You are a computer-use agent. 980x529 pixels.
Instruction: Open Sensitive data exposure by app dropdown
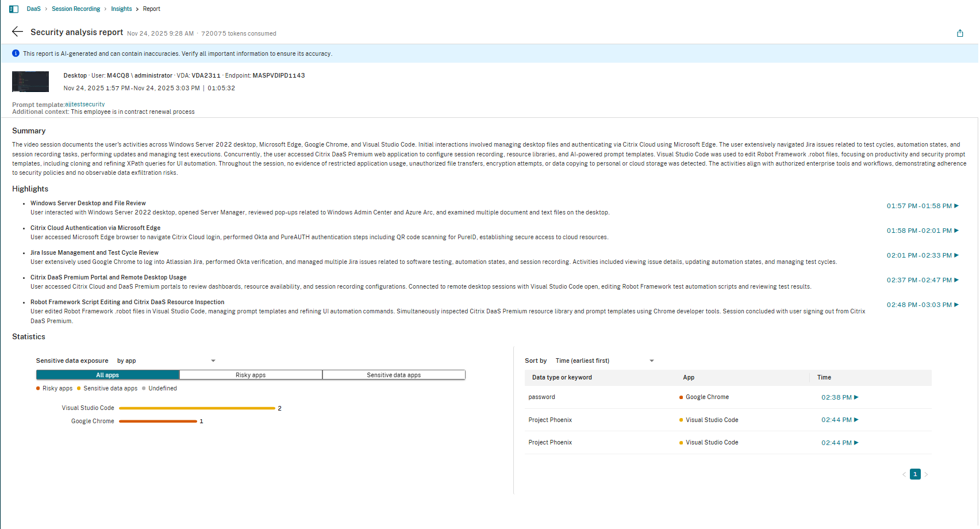[x=166, y=361]
